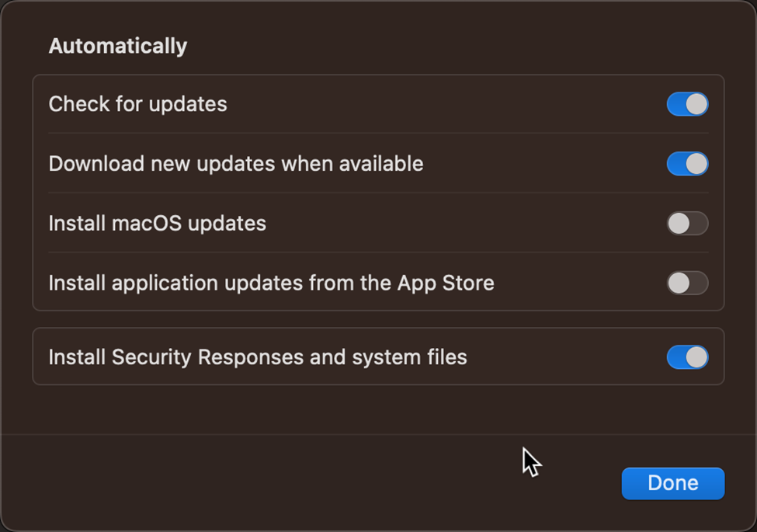757x532 pixels.
Task: Turn on Install application updates from the App Store
Action: click(x=687, y=283)
